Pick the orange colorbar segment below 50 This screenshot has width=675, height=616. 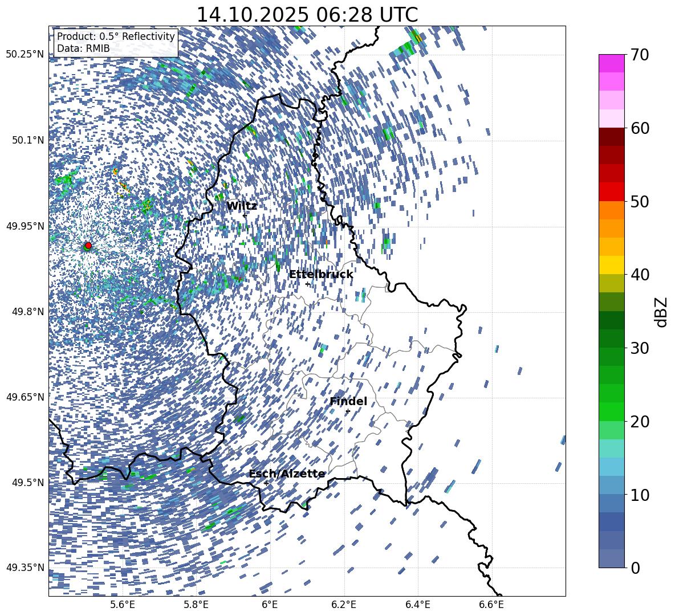[611, 210]
